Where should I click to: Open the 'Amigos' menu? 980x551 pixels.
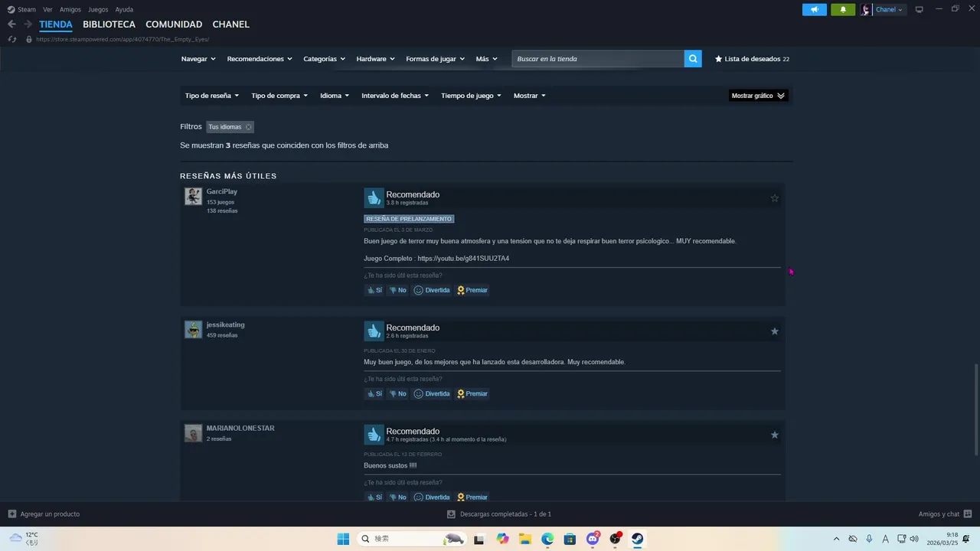pos(70,10)
